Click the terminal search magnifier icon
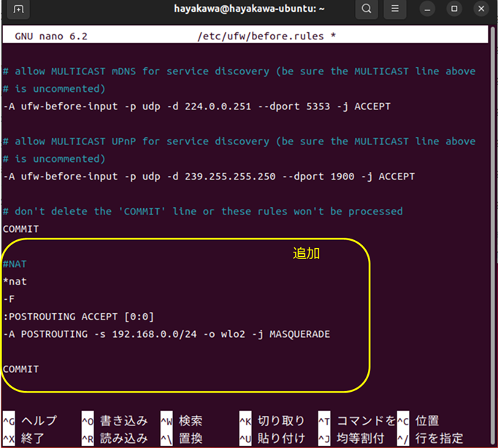Screen dimensions: 498x448 [x=367, y=9]
